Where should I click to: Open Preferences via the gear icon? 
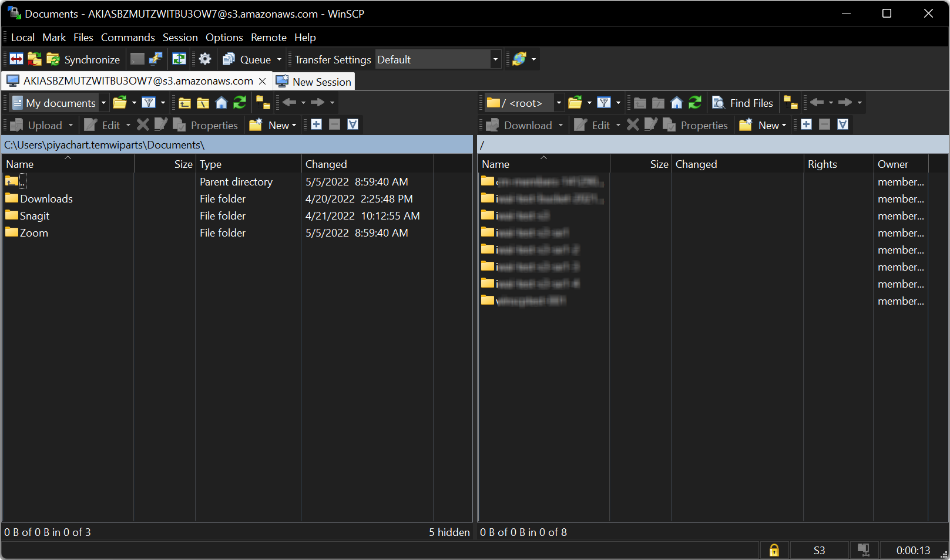point(204,59)
